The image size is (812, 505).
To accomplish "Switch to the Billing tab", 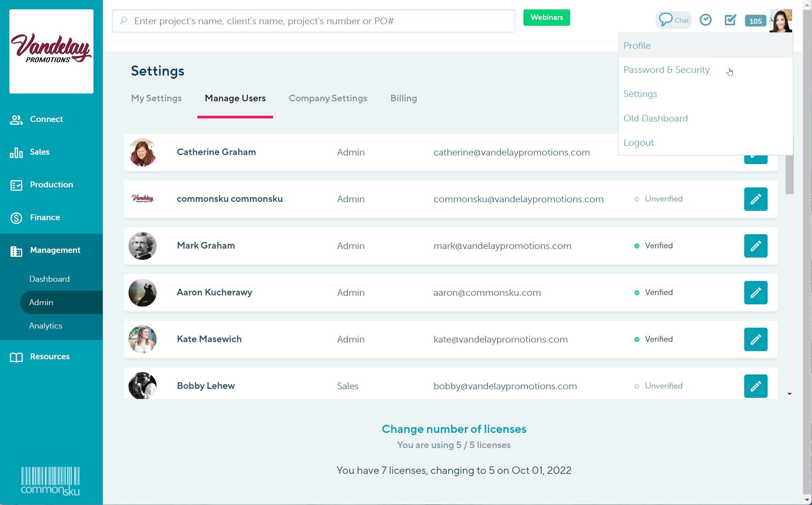I will click(x=403, y=98).
